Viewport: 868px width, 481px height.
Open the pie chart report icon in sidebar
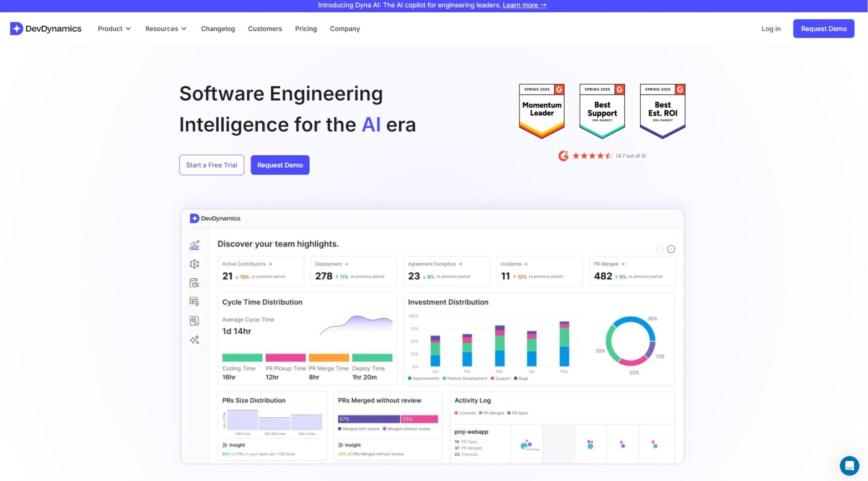tap(194, 321)
